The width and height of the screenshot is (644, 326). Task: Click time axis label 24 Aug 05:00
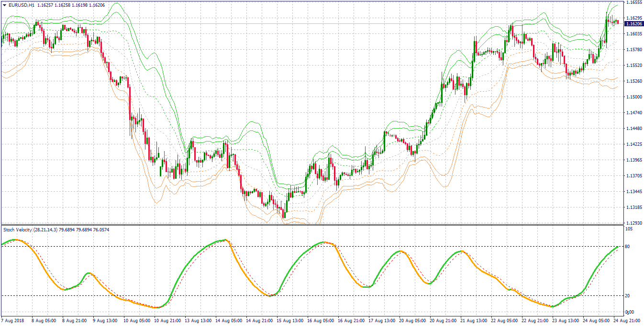596,322
